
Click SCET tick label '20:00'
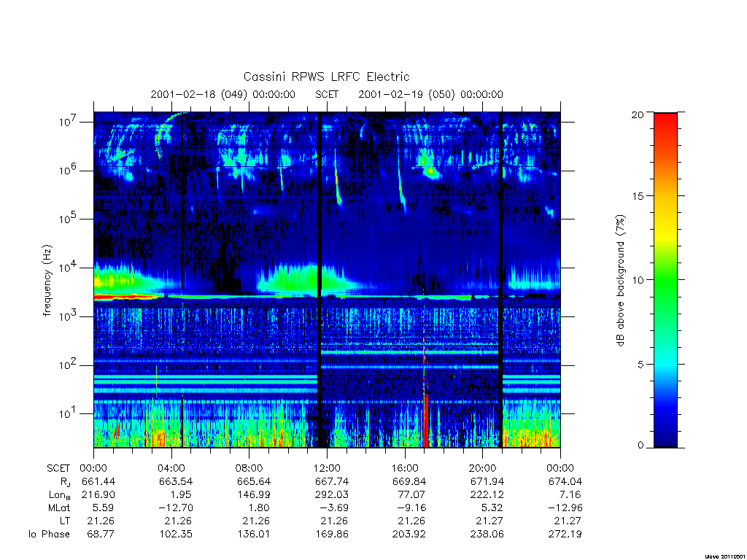coord(483,468)
